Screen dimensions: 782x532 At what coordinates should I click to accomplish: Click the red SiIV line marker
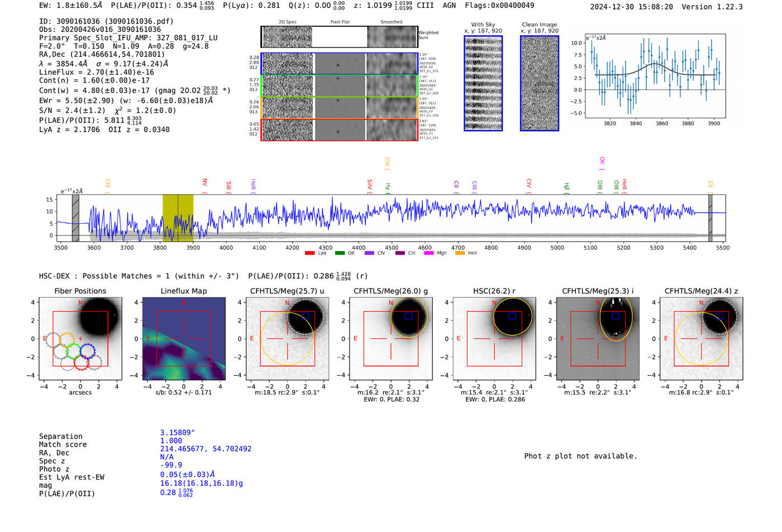(x=370, y=186)
